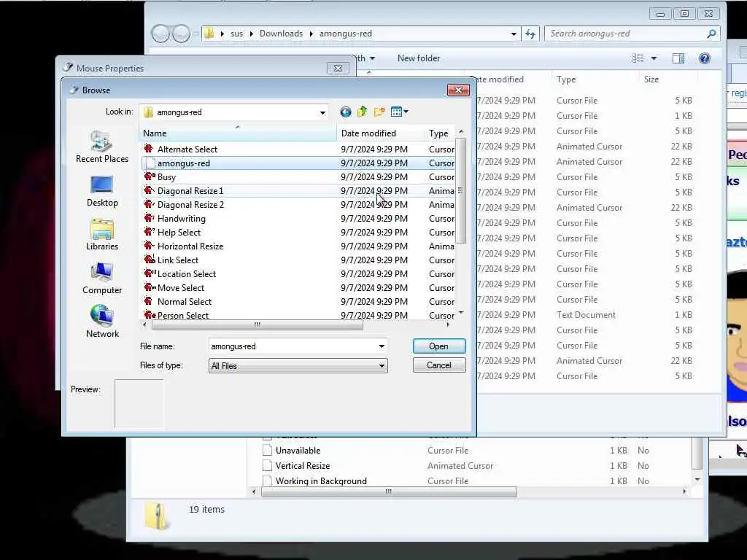Open Computer in places sidebar
Screen dimensions: 747x560
click(102, 279)
